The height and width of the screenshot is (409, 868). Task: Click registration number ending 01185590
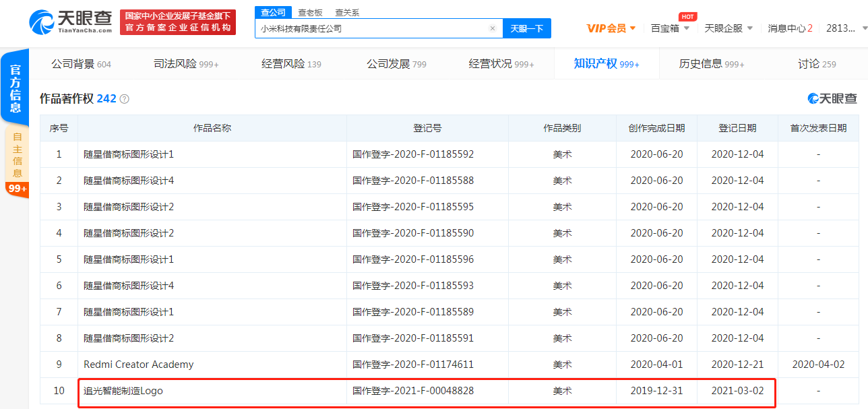tap(413, 233)
